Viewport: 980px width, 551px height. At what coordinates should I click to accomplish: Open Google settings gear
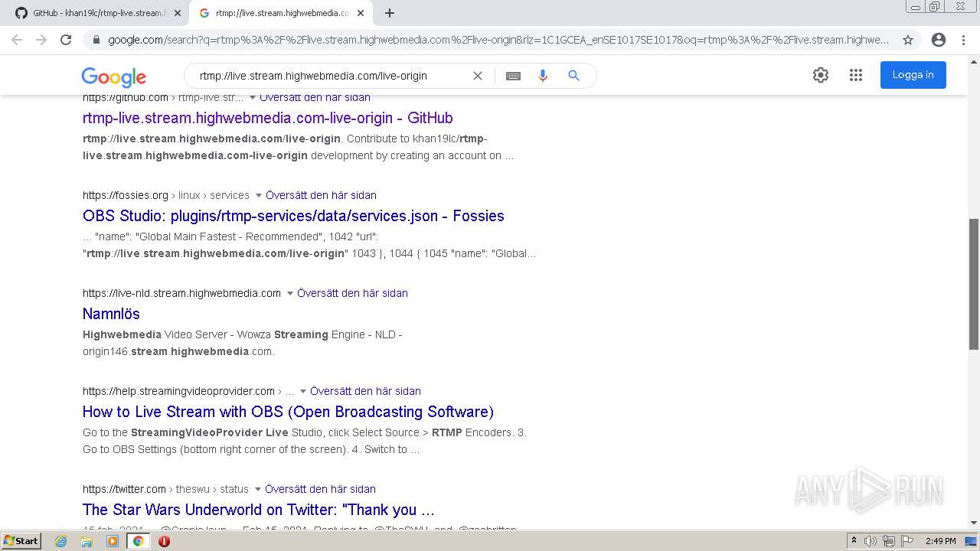click(821, 75)
